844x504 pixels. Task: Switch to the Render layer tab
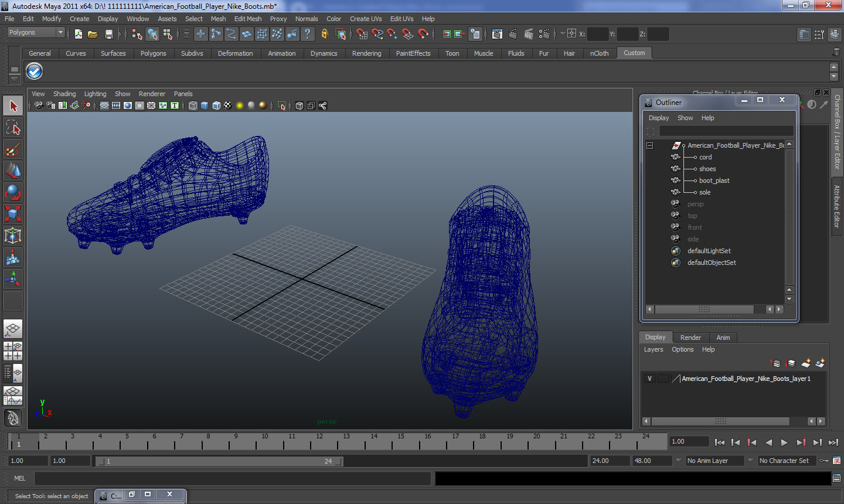point(690,338)
